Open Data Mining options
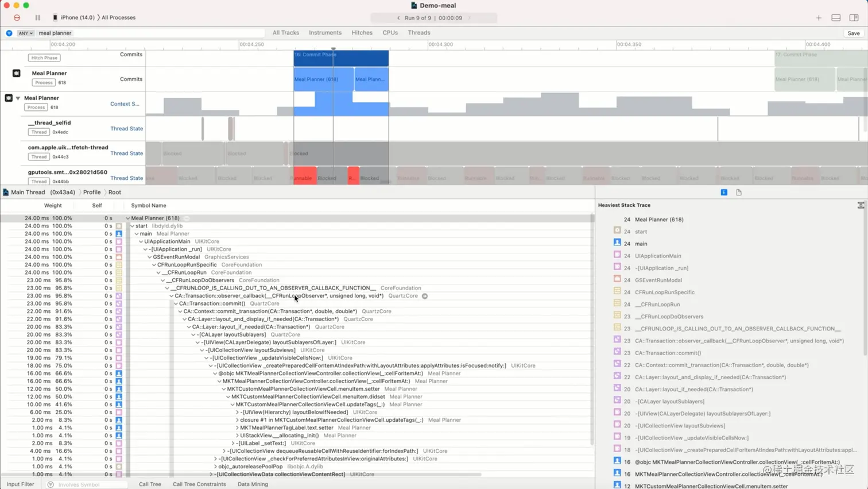This screenshot has height=489, width=868. tap(253, 484)
